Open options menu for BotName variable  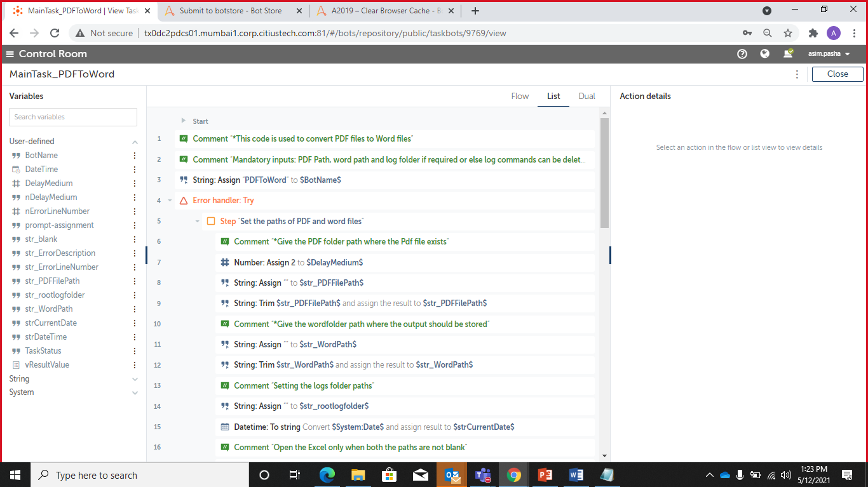click(134, 156)
